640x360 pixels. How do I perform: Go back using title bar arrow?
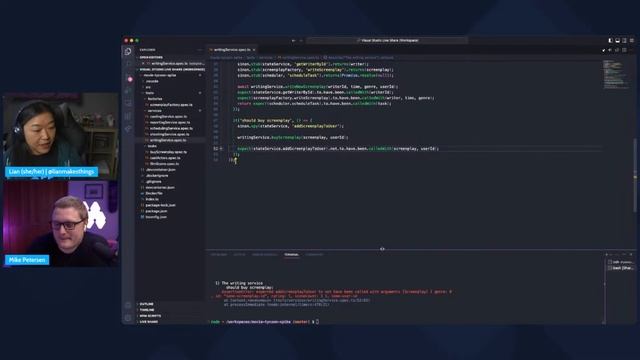[293, 40]
